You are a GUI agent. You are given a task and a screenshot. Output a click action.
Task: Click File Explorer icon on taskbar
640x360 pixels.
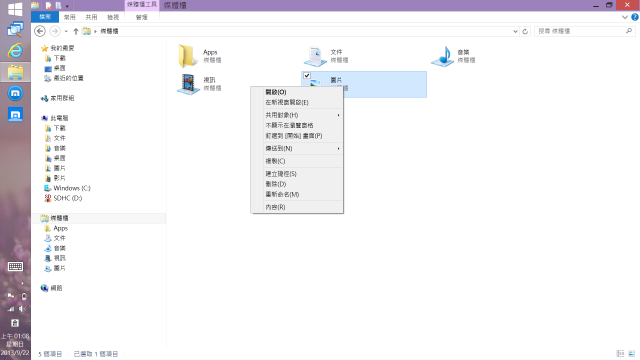click(15, 72)
